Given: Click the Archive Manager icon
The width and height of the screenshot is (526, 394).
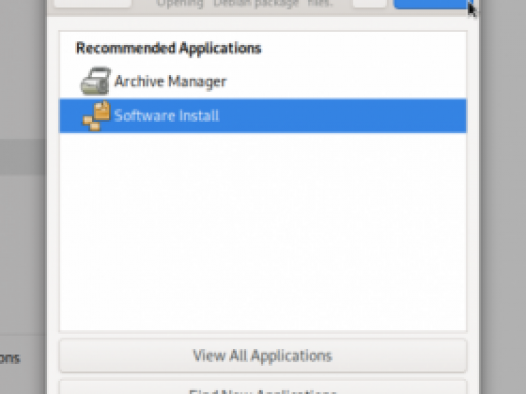Looking at the screenshot, I should coord(96,81).
